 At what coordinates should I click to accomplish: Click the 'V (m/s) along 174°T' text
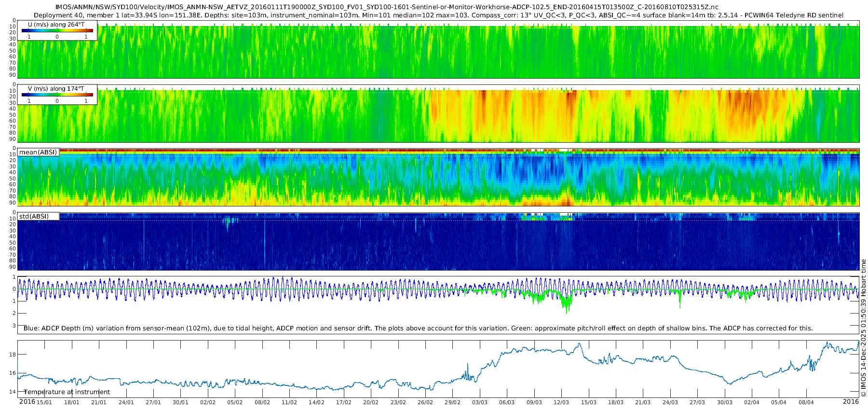pos(56,88)
